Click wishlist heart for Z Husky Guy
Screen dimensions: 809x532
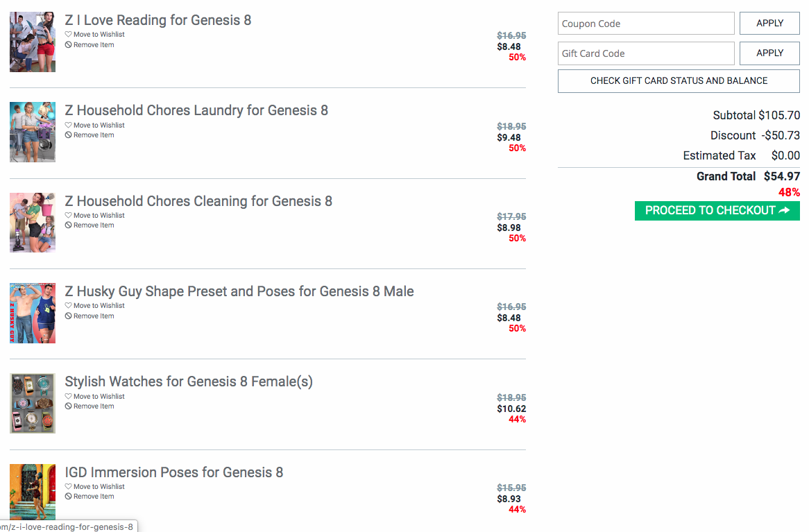[x=69, y=306]
